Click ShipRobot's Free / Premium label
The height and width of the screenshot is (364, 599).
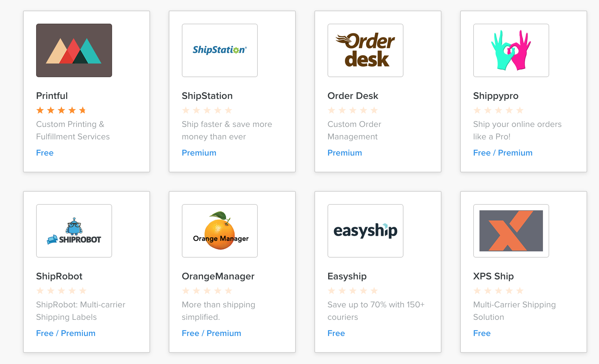[x=66, y=333]
